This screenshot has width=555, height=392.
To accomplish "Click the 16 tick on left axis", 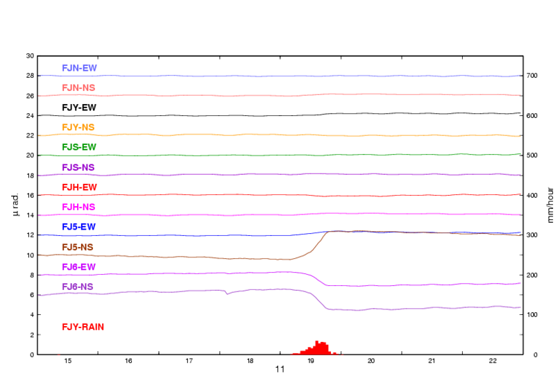I will (x=30, y=196).
